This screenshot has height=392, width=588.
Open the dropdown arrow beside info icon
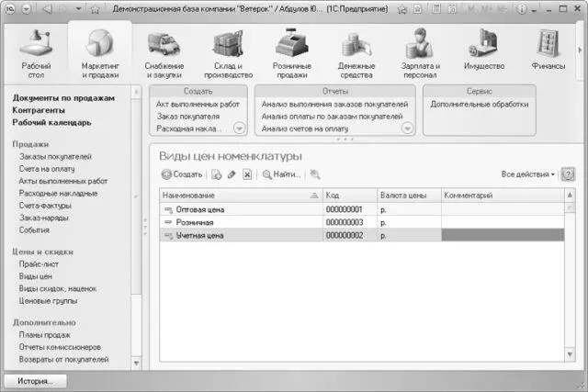(534, 10)
